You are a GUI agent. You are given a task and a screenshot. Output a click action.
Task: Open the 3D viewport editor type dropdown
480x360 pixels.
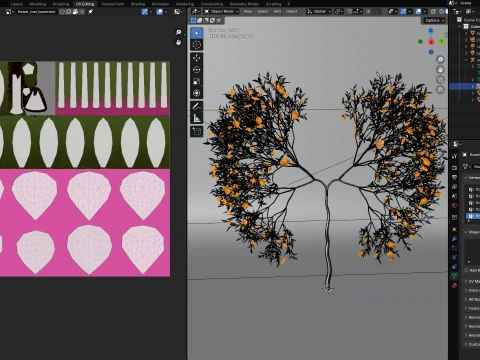click(x=196, y=12)
